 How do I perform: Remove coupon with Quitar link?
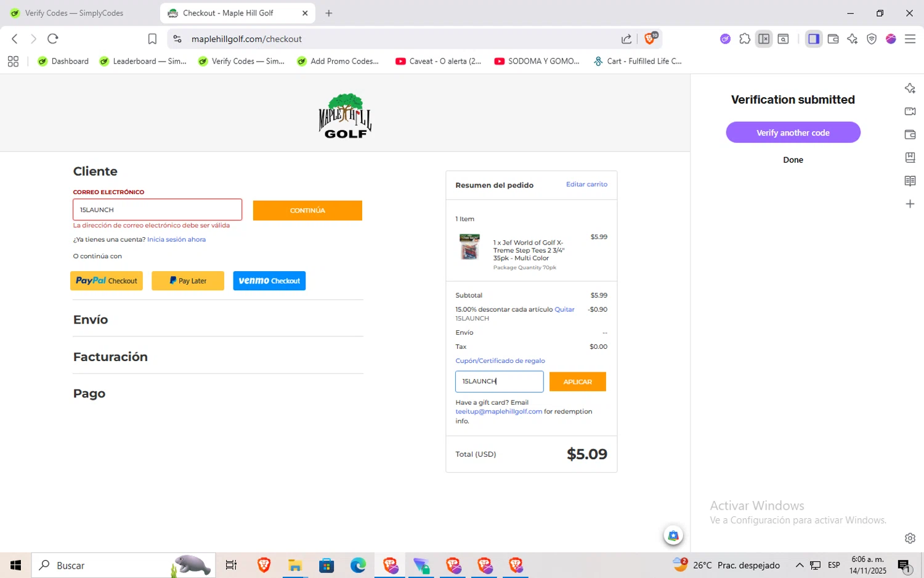(564, 309)
